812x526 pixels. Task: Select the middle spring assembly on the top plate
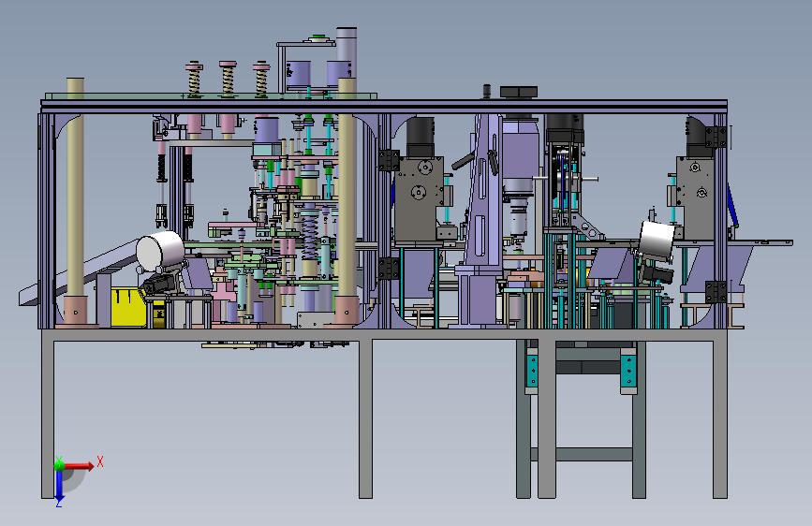pyautogui.click(x=228, y=79)
